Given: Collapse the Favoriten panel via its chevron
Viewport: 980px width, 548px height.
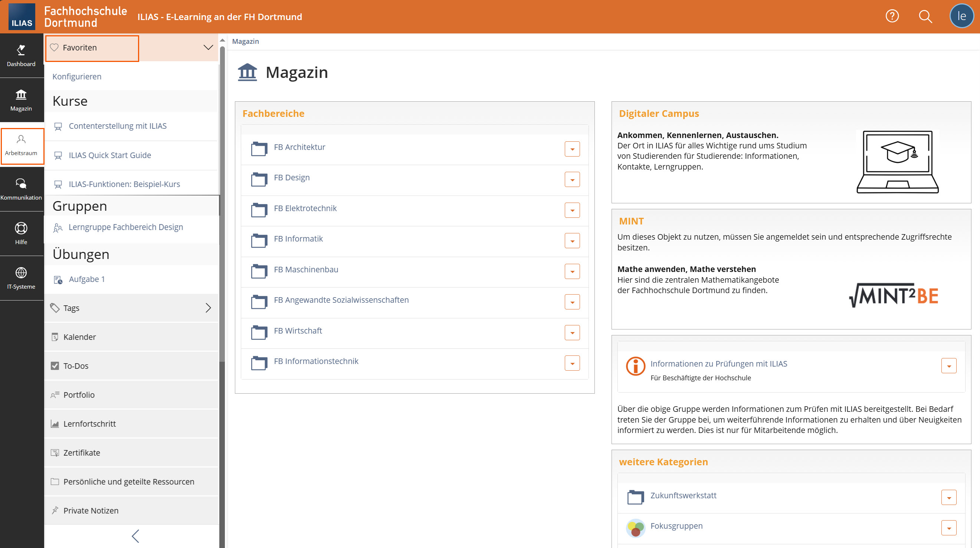Looking at the screenshot, I should (208, 47).
